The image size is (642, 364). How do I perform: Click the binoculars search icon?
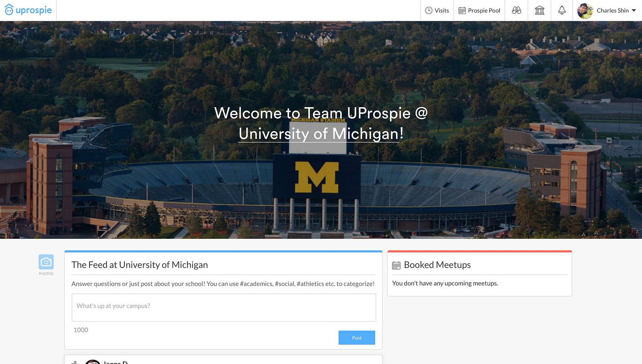tap(516, 10)
